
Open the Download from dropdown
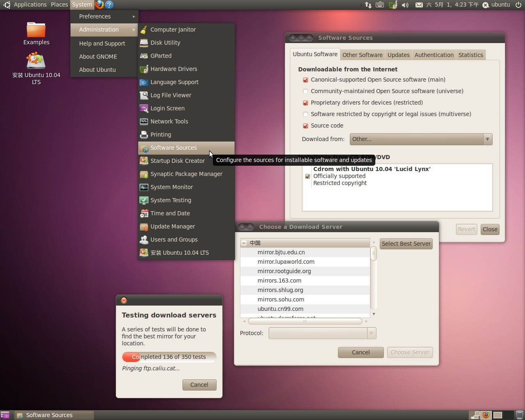(421, 139)
